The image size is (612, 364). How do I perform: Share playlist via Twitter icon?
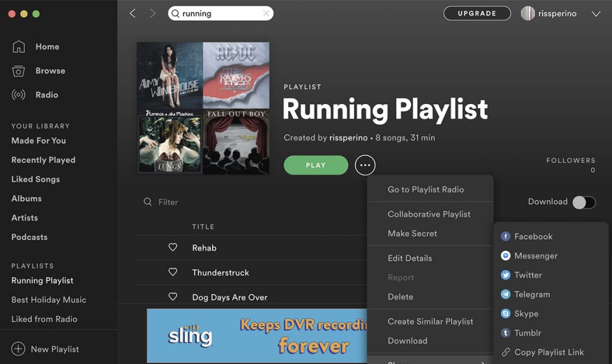click(x=506, y=275)
